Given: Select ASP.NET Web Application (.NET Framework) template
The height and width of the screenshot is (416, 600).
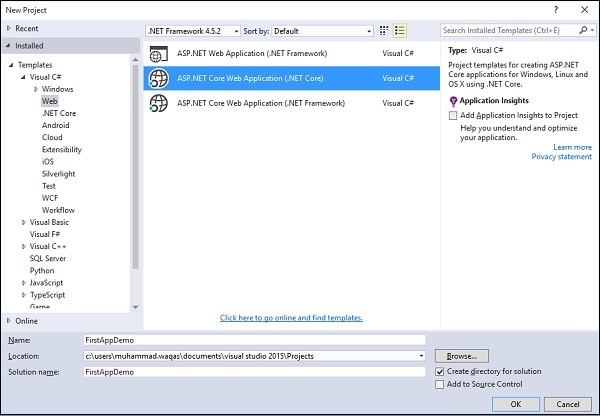Looking at the screenshot, I should click(x=292, y=54).
